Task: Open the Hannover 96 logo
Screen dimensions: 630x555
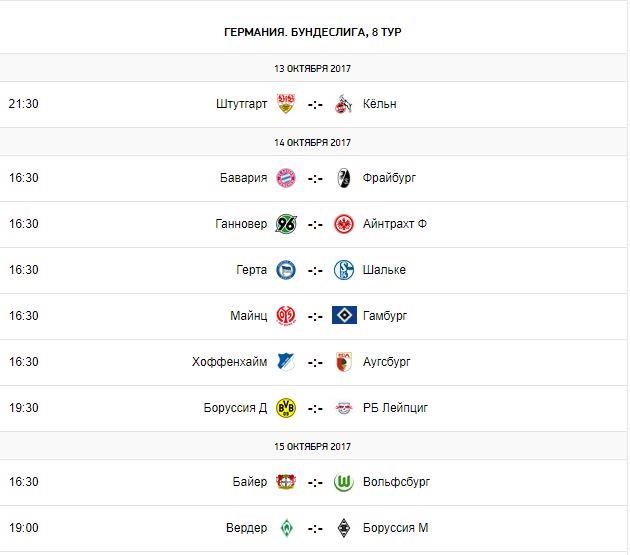Action: point(286,224)
